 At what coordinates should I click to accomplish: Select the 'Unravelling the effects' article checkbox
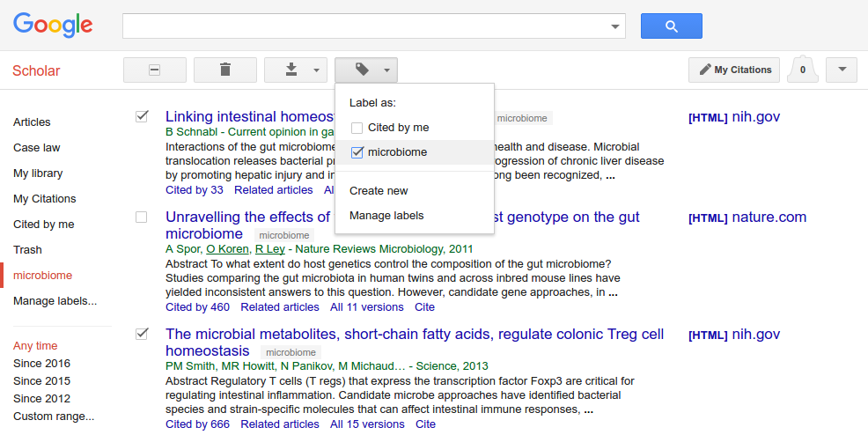pos(142,217)
